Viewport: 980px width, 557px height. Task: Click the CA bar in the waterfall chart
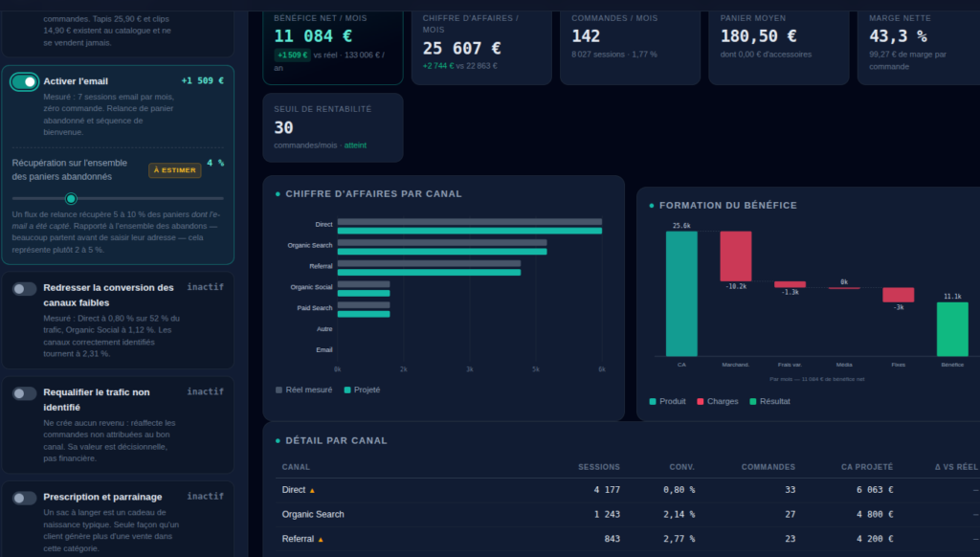pos(681,294)
